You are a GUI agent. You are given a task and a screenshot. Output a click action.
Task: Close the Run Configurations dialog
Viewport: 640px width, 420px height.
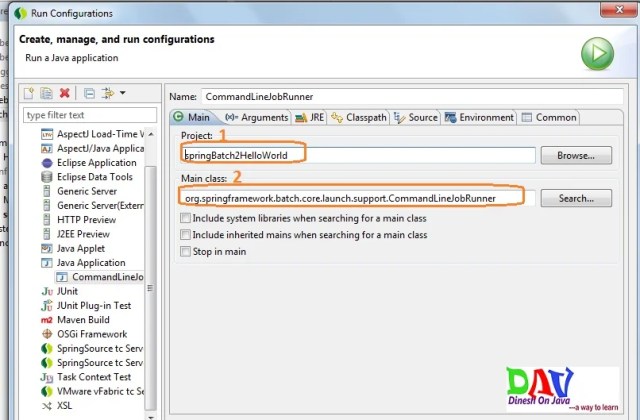(618, 9)
